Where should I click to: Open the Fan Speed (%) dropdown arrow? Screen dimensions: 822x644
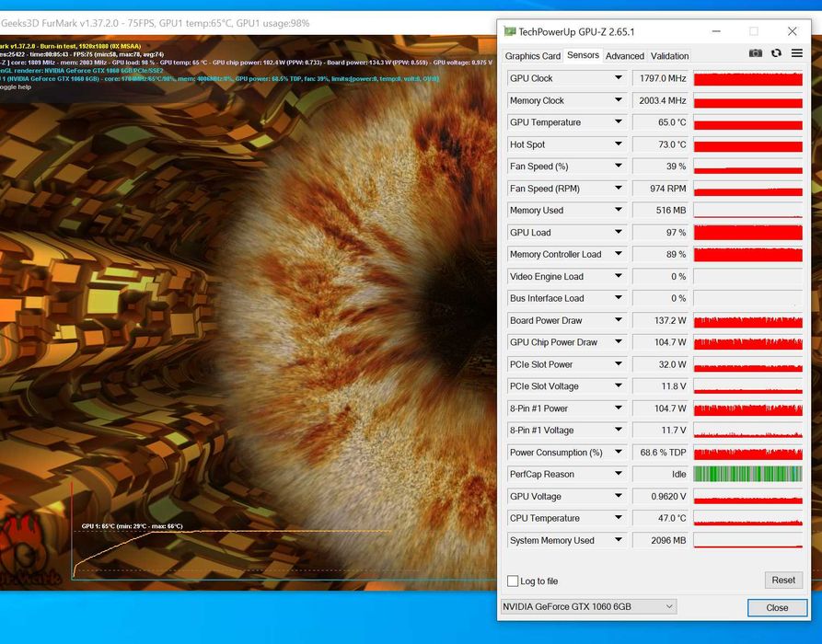[x=619, y=167]
